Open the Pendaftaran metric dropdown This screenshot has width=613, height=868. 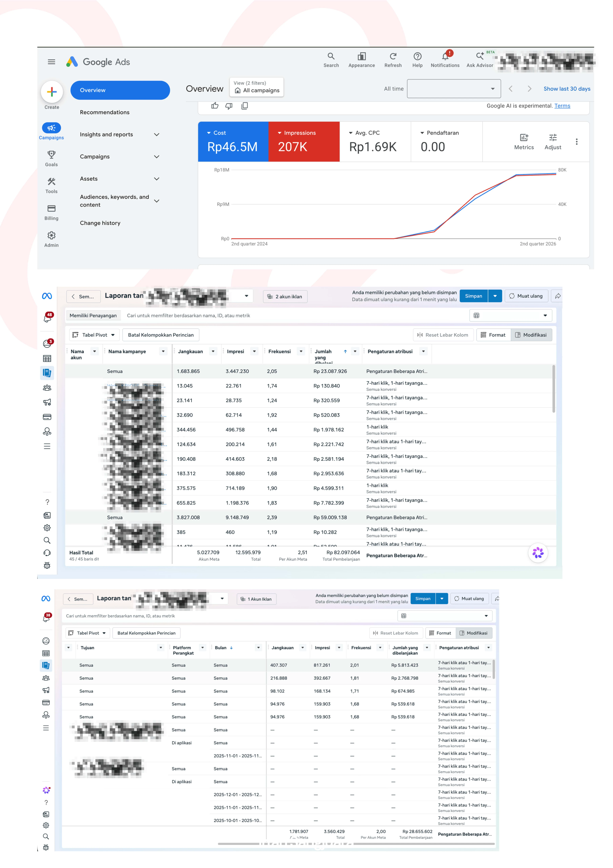point(440,133)
